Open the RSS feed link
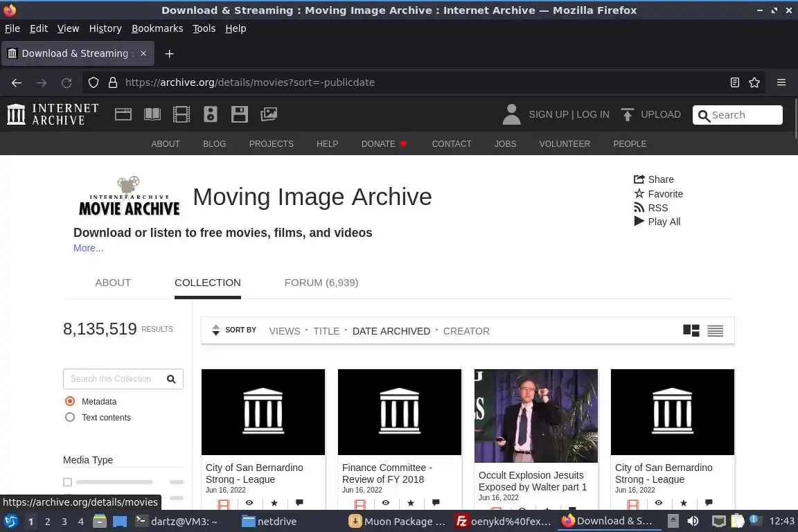 pyautogui.click(x=650, y=208)
